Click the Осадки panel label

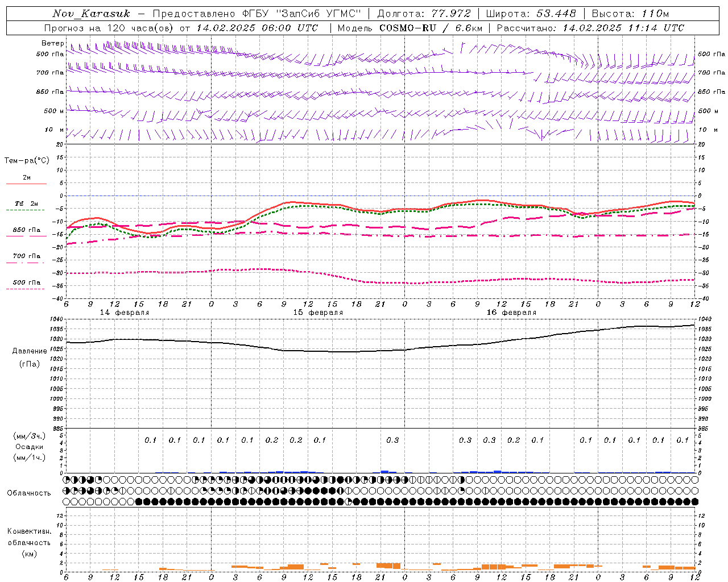[30, 447]
